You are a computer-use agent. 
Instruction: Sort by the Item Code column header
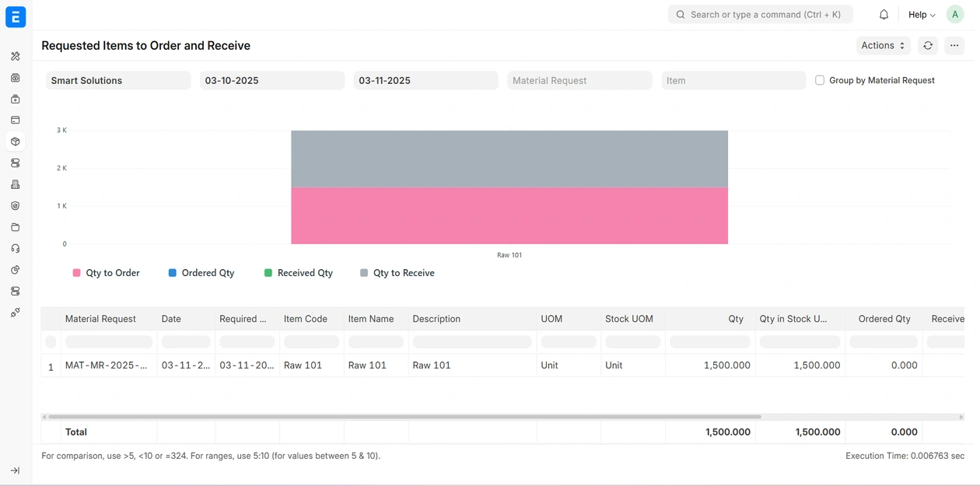(306, 319)
